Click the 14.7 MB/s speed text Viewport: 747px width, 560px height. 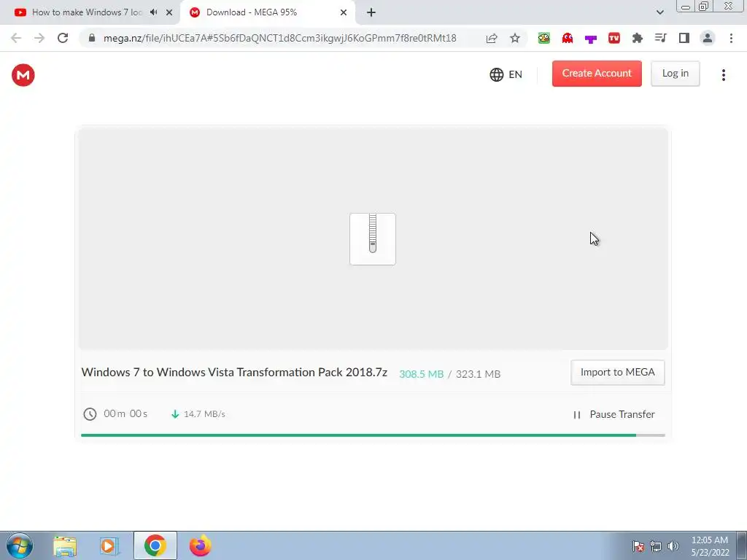tap(204, 414)
